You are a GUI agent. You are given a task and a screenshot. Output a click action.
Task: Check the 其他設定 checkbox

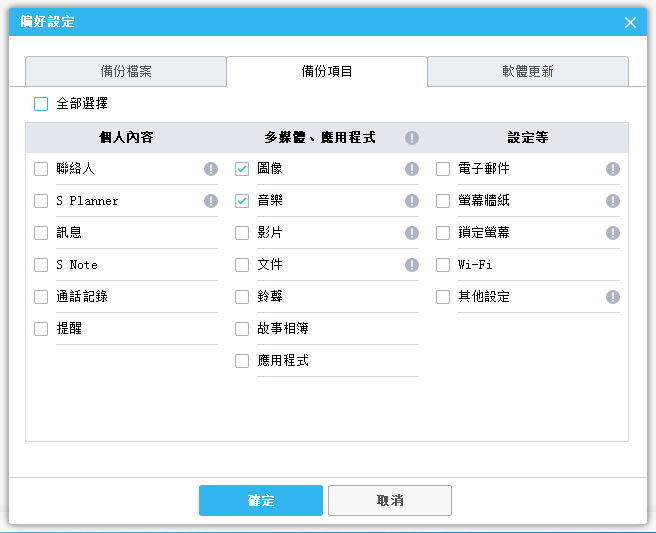tap(443, 297)
